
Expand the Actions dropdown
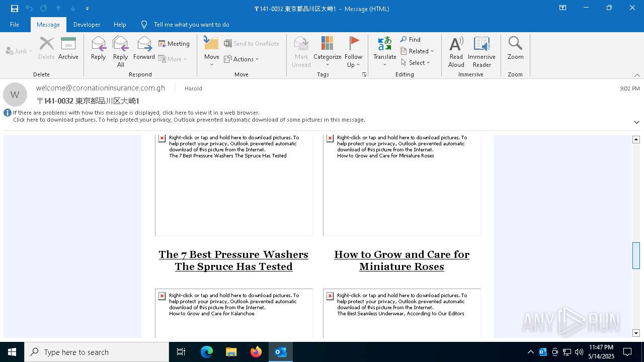click(242, 59)
